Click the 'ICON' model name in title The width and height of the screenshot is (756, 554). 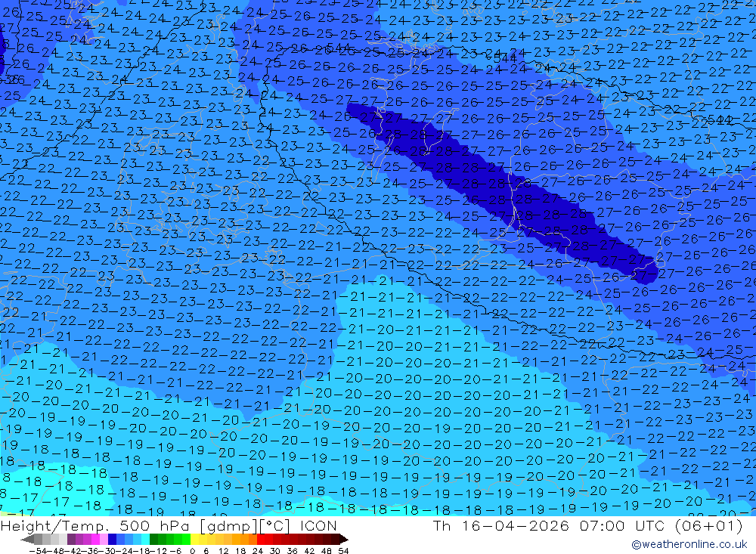pos(318,525)
